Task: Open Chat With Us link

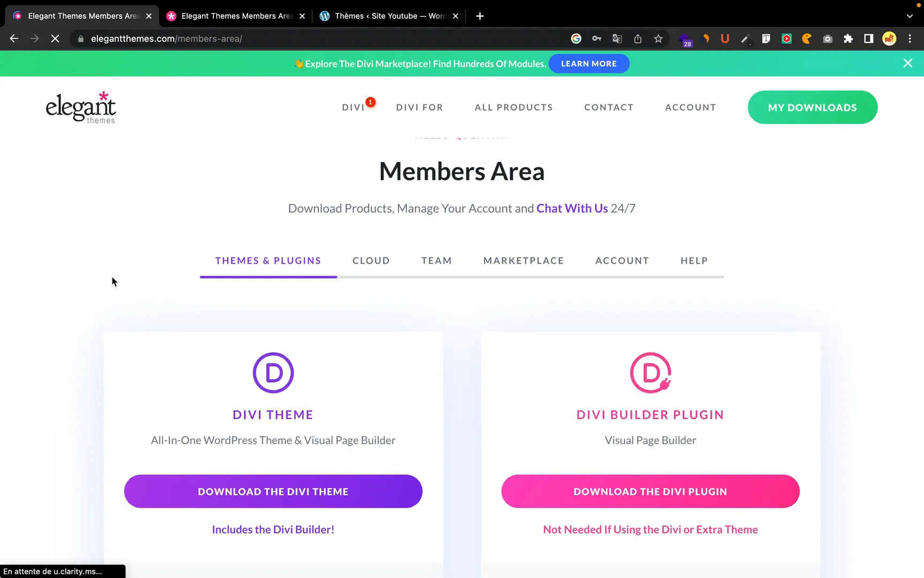Action: coord(572,208)
